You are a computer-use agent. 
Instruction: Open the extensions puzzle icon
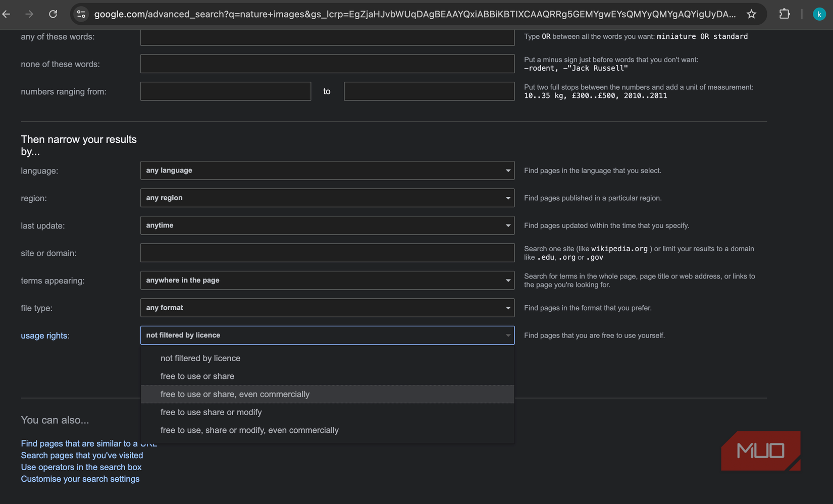click(784, 14)
